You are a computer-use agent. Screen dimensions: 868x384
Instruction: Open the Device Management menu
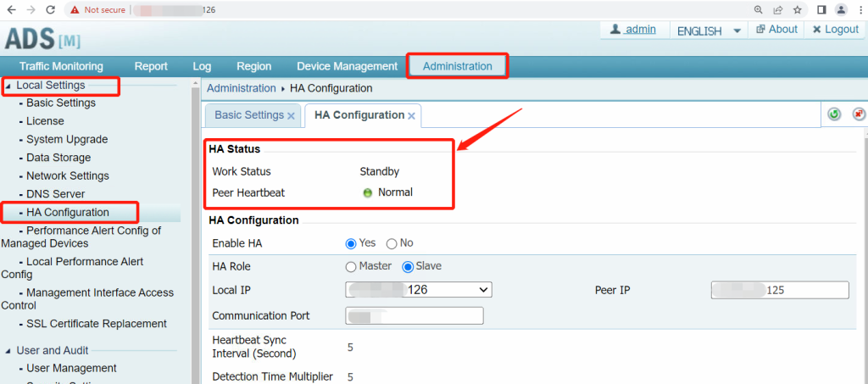pos(347,66)
